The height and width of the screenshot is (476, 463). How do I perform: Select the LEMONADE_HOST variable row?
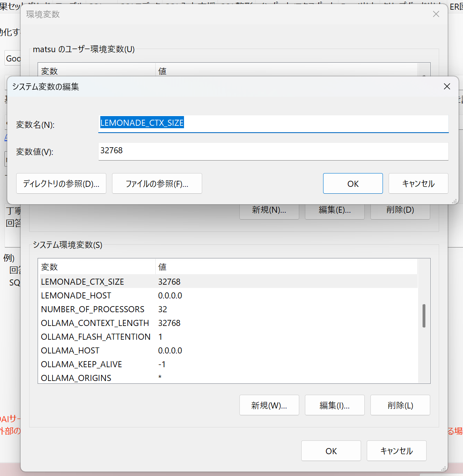(76, 296)
